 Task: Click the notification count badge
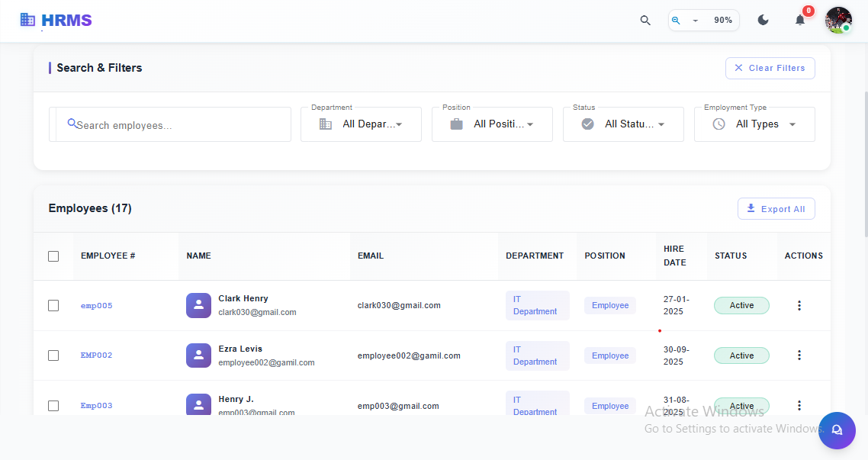pos(809,11)
